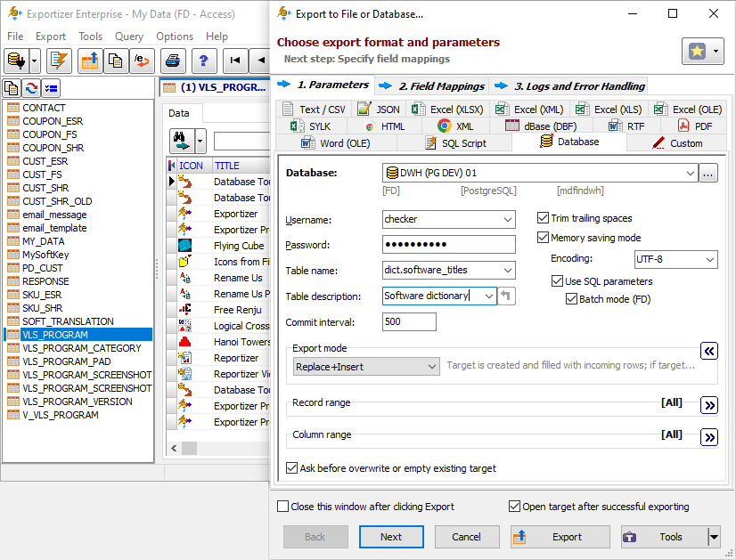Click the refresh icon above table list
The height and width of the screenshot is (560, 736).
tap(31, 88)
